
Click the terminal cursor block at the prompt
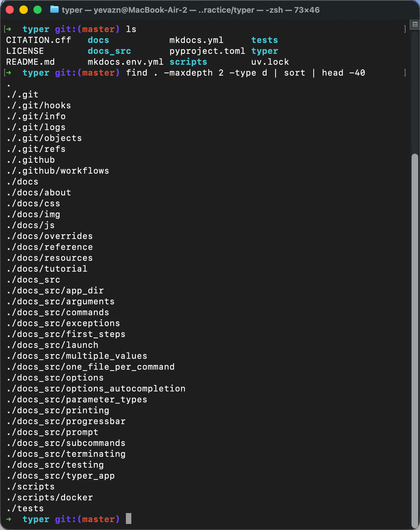tap(128, 519)
